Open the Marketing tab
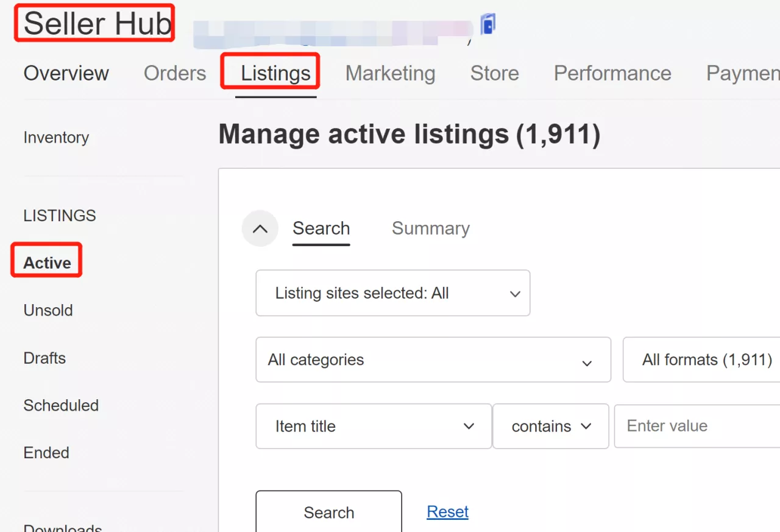The height and width of the screenshot is (532, 780). (390, 74)
